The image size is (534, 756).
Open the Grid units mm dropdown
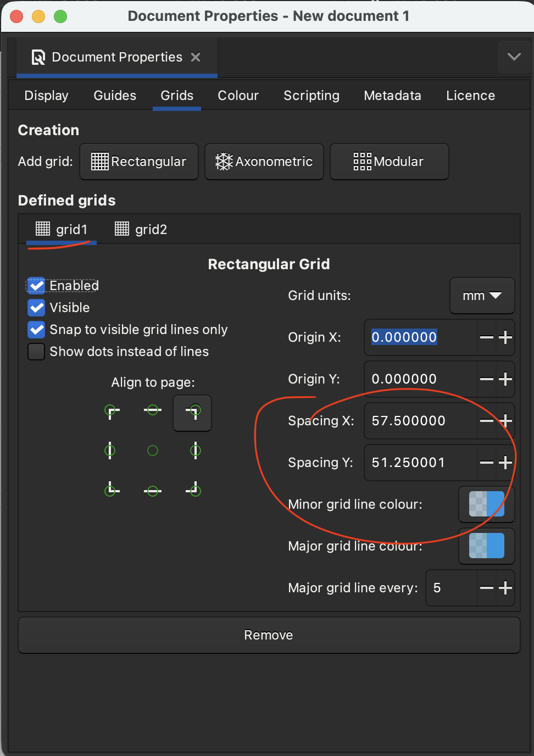(482, 296)
